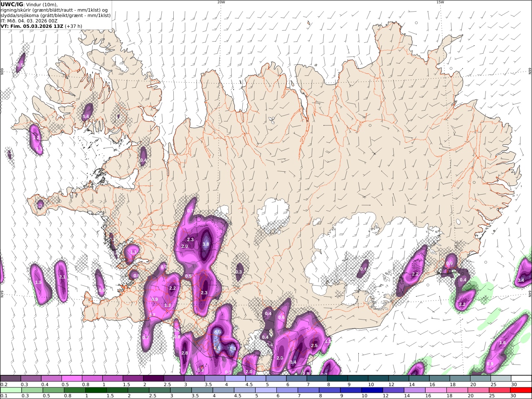Click the 20W longitude label
Screen dimensions: 532x399
(x=221, y=2)
